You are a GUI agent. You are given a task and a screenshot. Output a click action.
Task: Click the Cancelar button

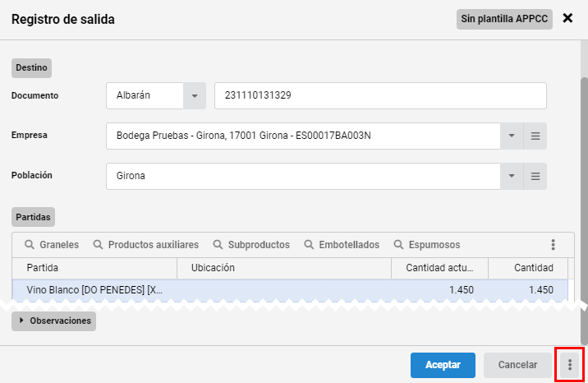pos(517,365)
